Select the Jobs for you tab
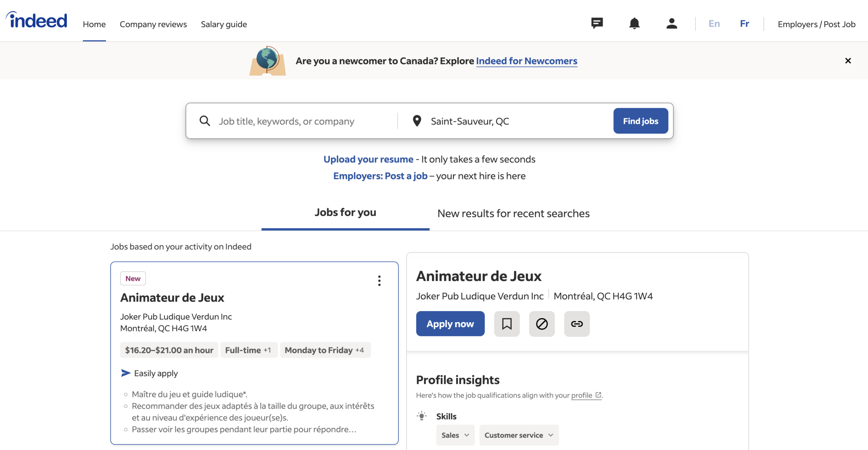This screenshot has width=868, height=450. pos(345,213)
